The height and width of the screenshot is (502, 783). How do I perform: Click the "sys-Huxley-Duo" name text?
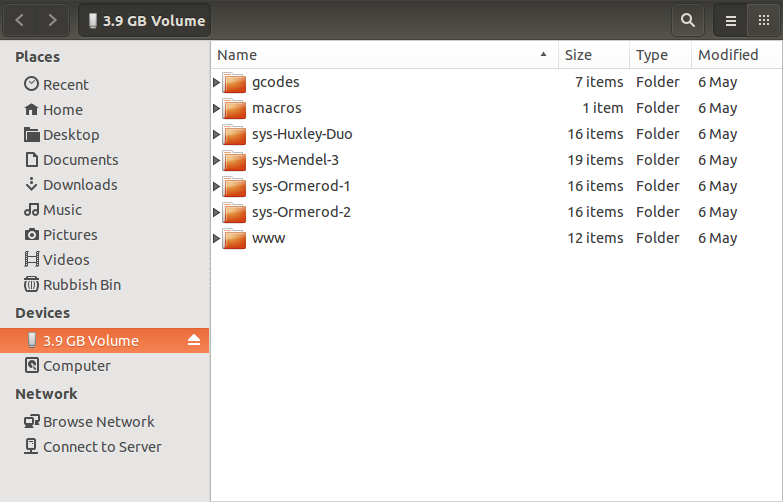[302, 134]
